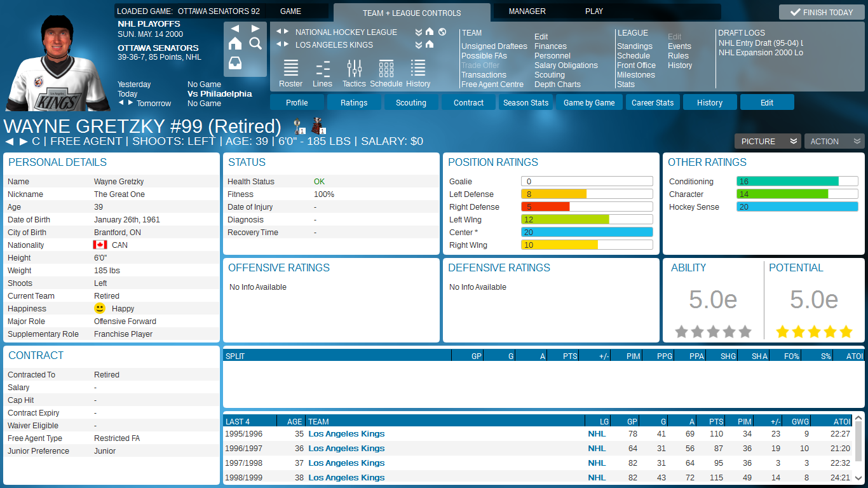Open the team History list icon

[x=418, y=74]
